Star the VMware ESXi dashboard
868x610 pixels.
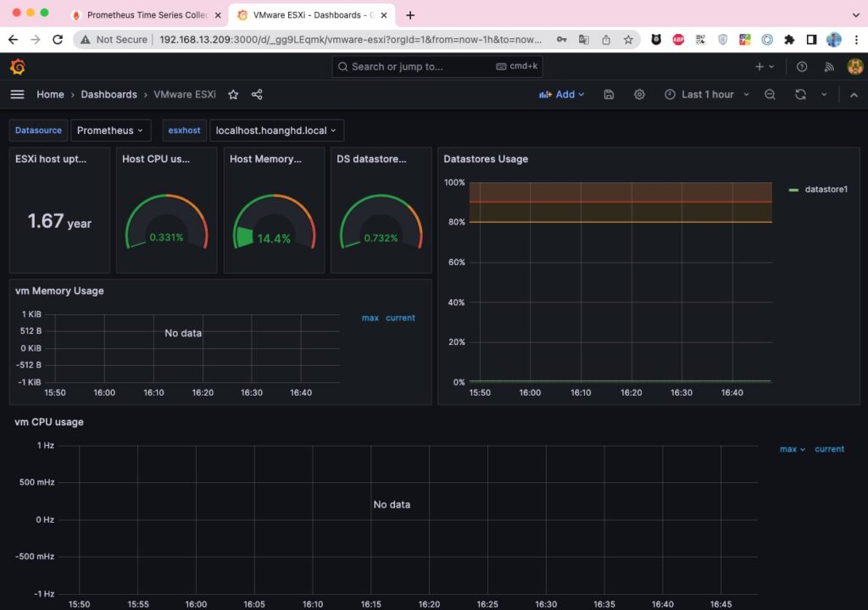click(233, 95)
